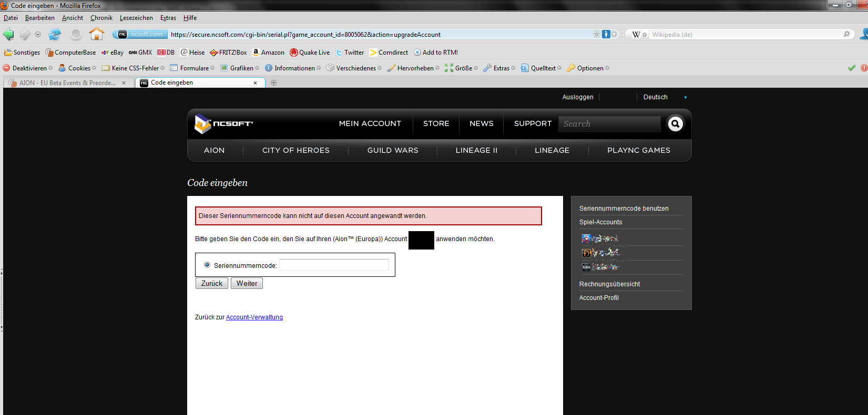868x415 pixels.
Task: Open the Hilfe menu
Action: pos(190,18)
